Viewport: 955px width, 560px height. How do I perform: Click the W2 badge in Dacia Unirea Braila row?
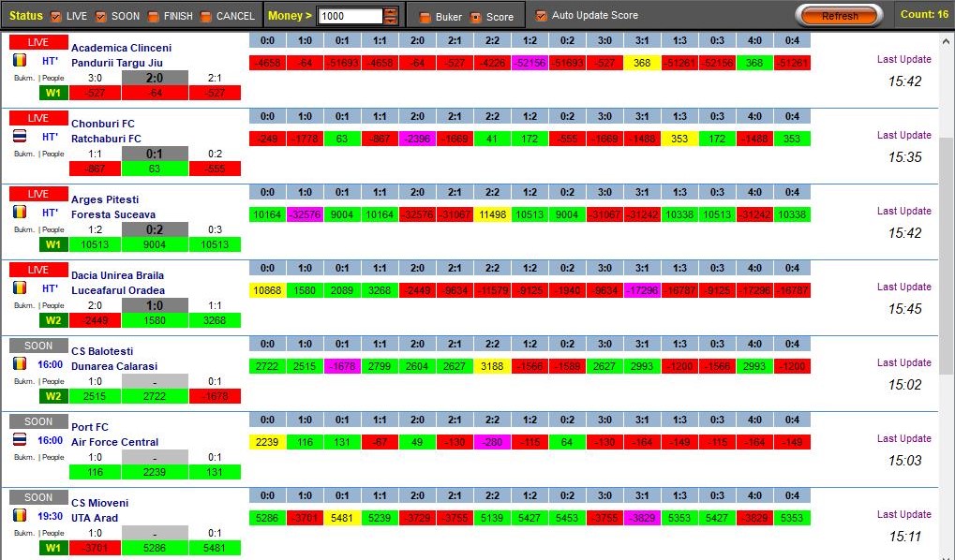click(52, 320)
